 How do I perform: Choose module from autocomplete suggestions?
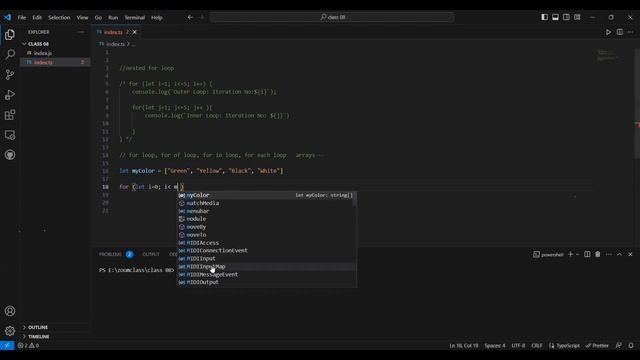click(x=267, y=219)
